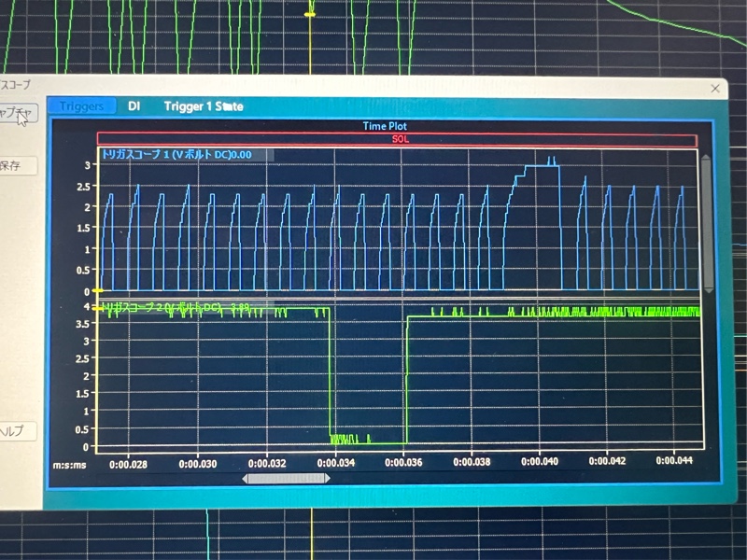The image size is (747, 560).
Task: Click the 0:00.044 time axis label
Action: [674, 460]
